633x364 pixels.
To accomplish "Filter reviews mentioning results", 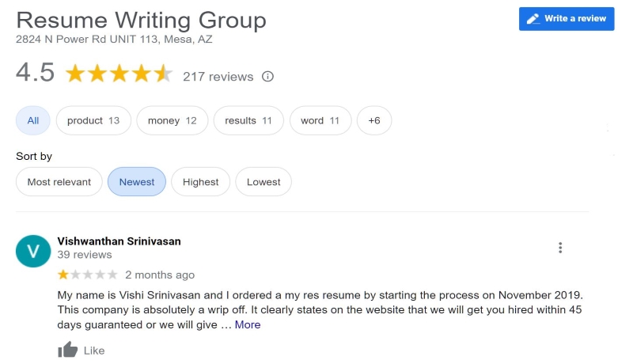I will (248, 120).
